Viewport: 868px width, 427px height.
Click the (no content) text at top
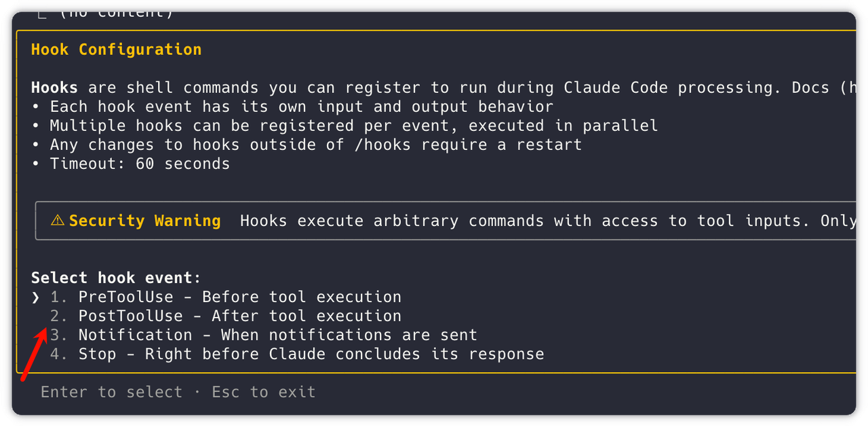[115, 12]
